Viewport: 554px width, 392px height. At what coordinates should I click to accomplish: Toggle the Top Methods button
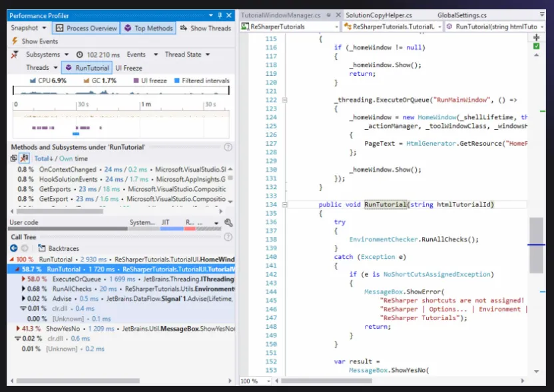pos(148,28)
